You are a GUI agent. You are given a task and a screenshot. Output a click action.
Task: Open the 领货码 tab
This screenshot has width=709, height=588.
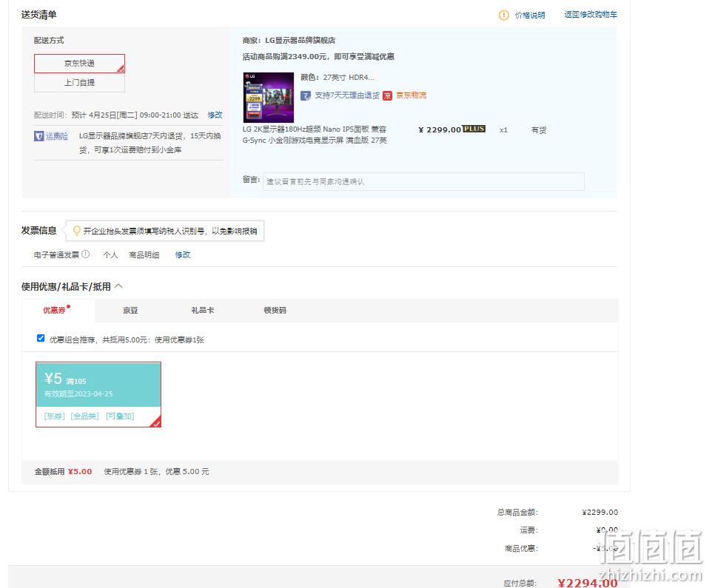click(275, 310)
